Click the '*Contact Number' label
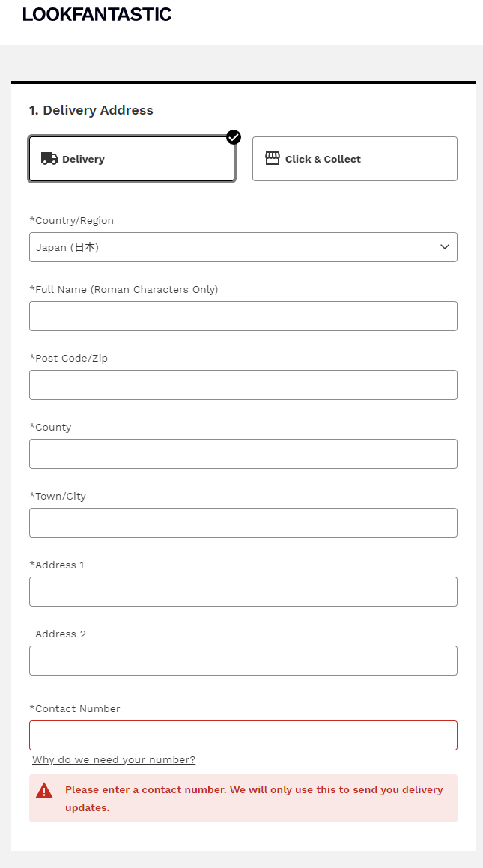This screenshot has width=483, height=868. 75,708
